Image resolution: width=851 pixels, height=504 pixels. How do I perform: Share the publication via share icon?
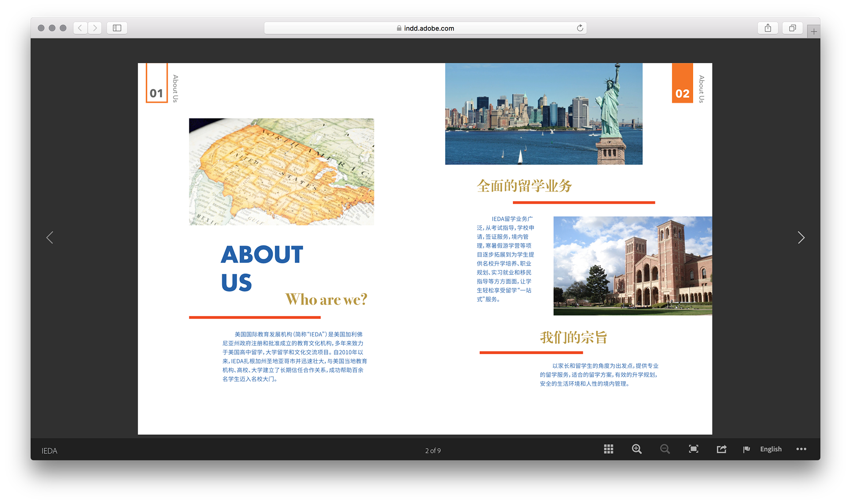click(722, 449)
